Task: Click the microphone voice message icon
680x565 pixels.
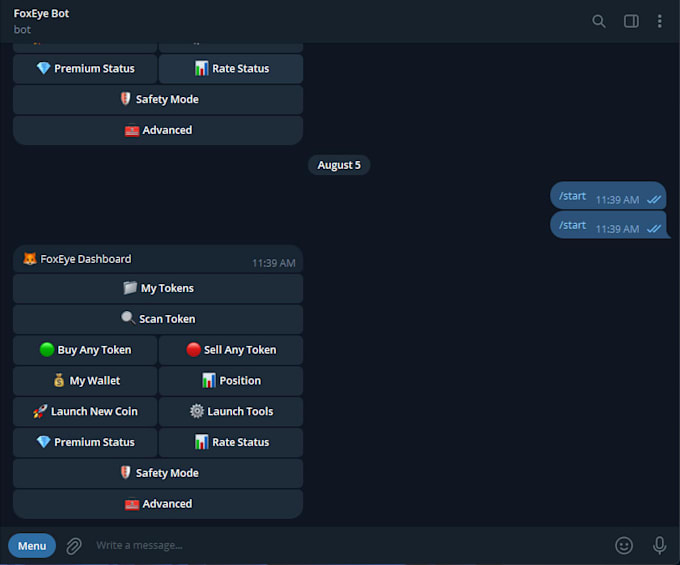Action: click(659, 545)
